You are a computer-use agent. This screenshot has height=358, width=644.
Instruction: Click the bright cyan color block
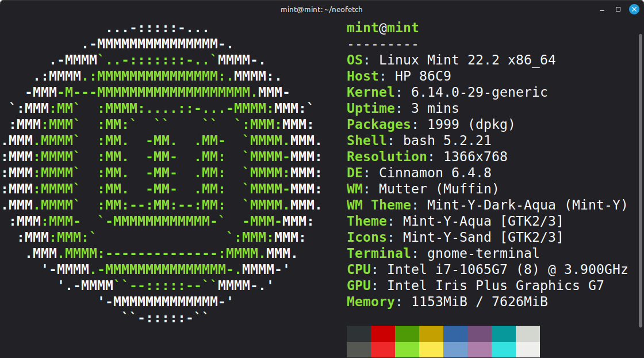(504, 349)
